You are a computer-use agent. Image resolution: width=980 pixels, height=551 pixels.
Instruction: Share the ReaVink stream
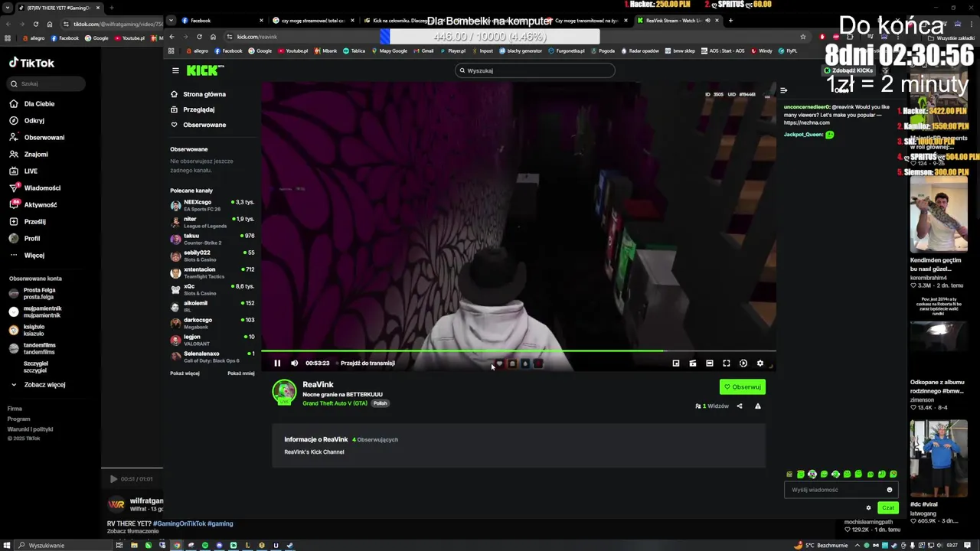pos(739,406)
